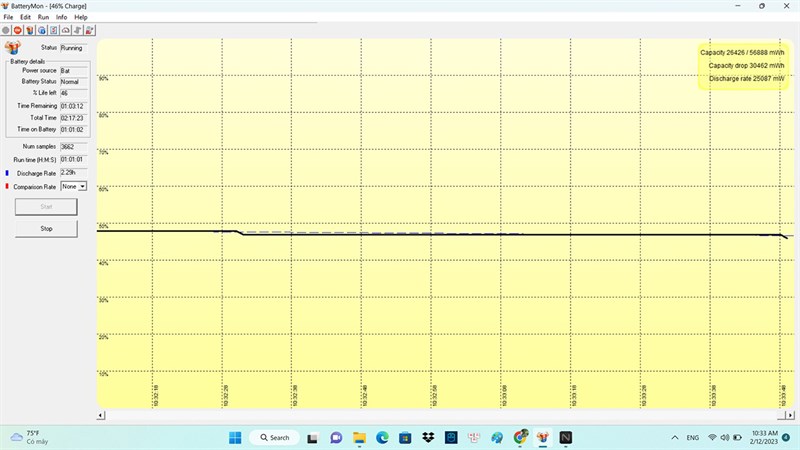Open the Help menu
Screen dimensions: 800x450
[x=81, y=17]
